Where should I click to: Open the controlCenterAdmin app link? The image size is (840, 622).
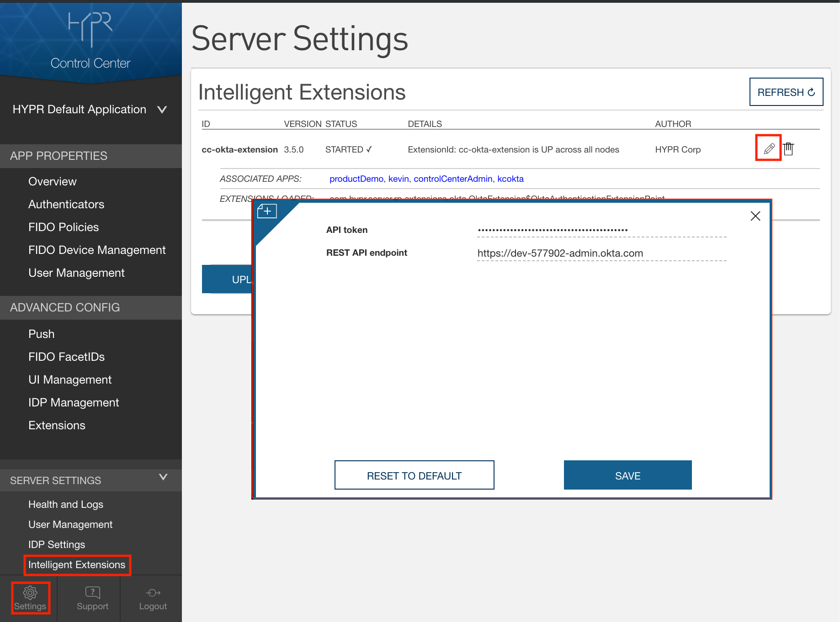tap(453, 179)
